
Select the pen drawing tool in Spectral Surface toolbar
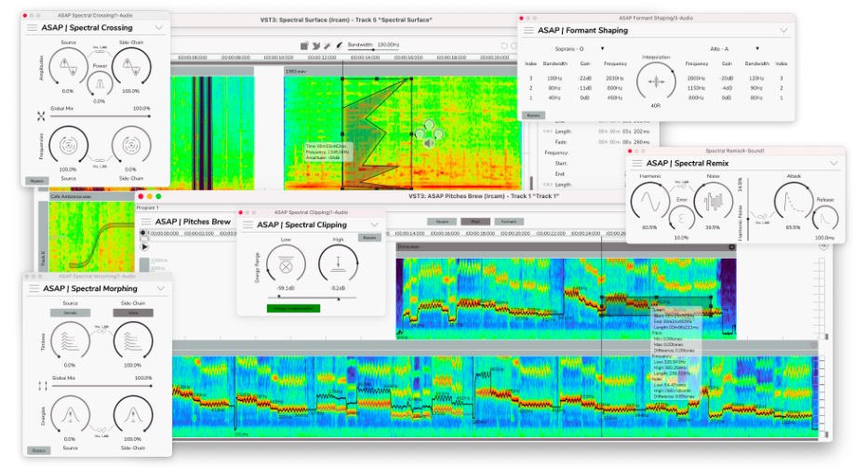[x=339, y=46]
